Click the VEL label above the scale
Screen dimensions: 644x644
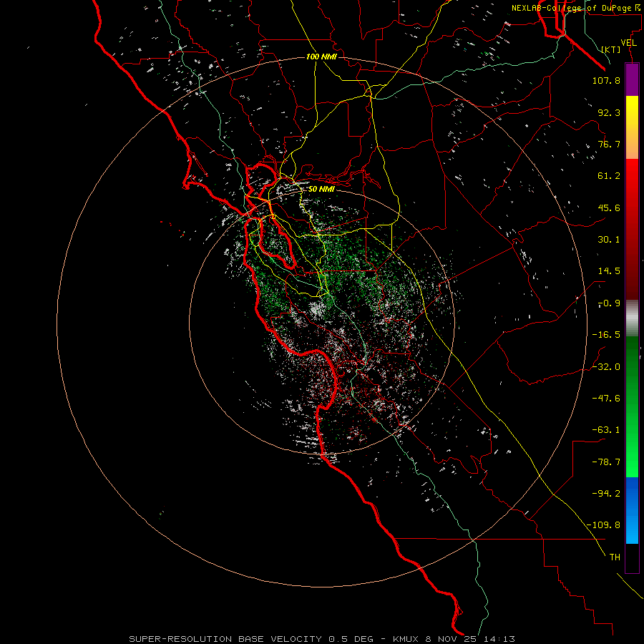(628, 43)
